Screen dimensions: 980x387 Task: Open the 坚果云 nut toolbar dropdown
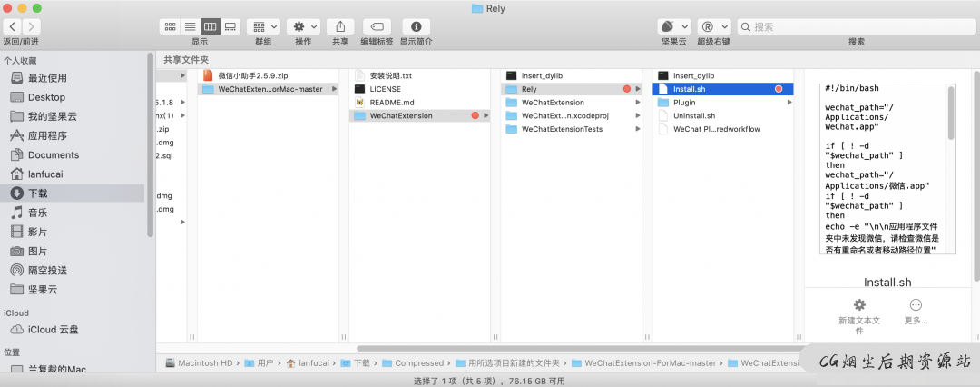[674, 26]
